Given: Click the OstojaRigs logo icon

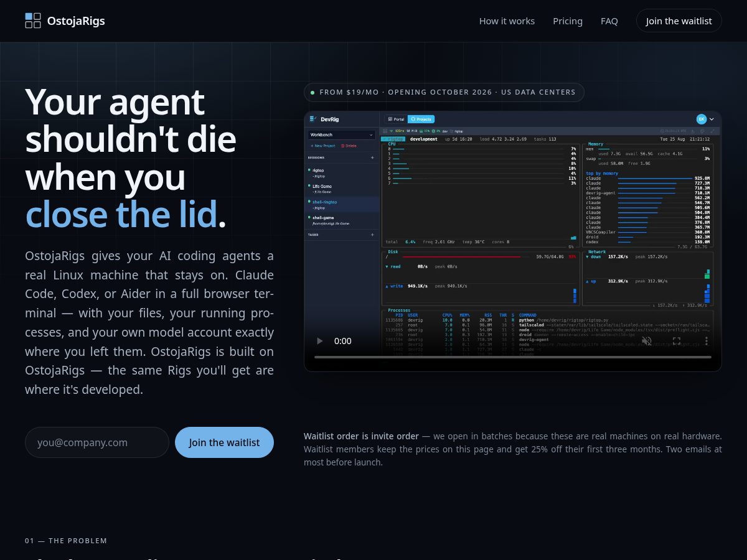Looking at the screenshot, I should click(33, 21).
